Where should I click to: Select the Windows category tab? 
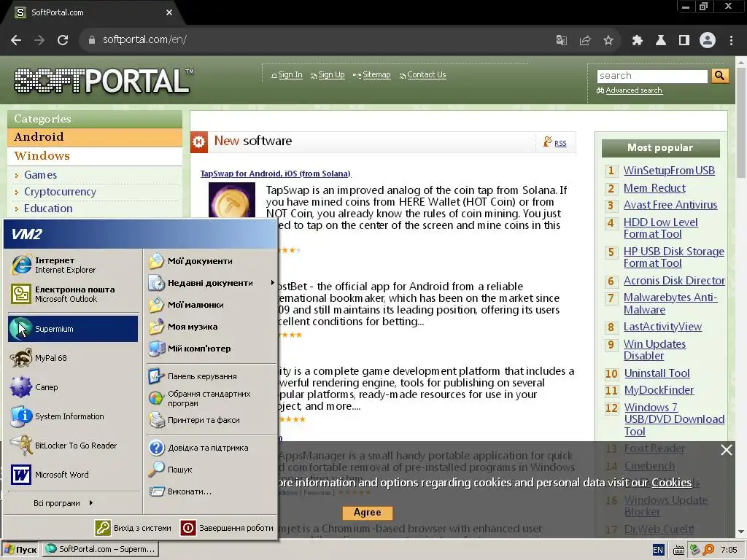94,156
